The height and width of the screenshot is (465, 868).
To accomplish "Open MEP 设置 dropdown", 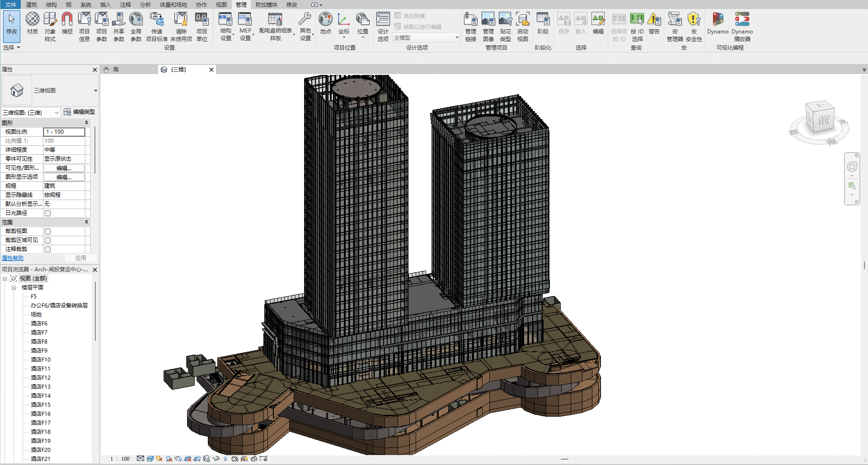I will [x=245, y=27].
